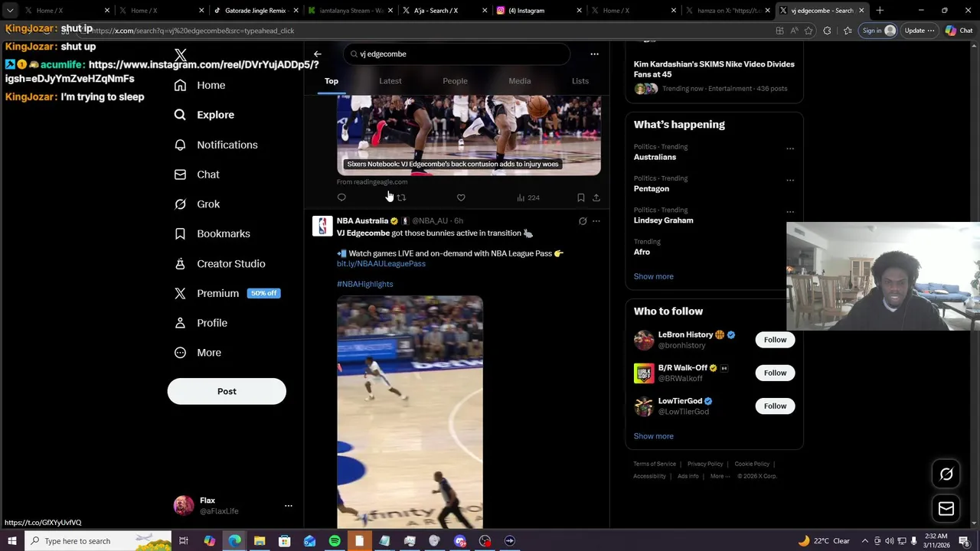
Task: Open search settings three-dot menu
Action: (594, 54)
